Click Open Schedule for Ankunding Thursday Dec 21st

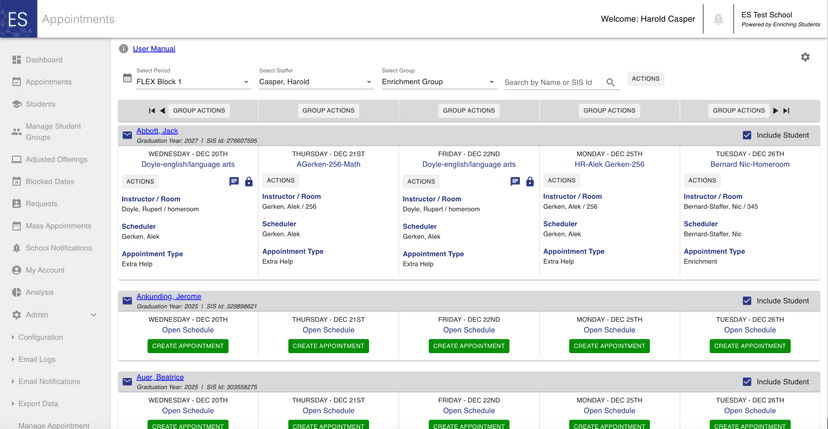(328, 330)
